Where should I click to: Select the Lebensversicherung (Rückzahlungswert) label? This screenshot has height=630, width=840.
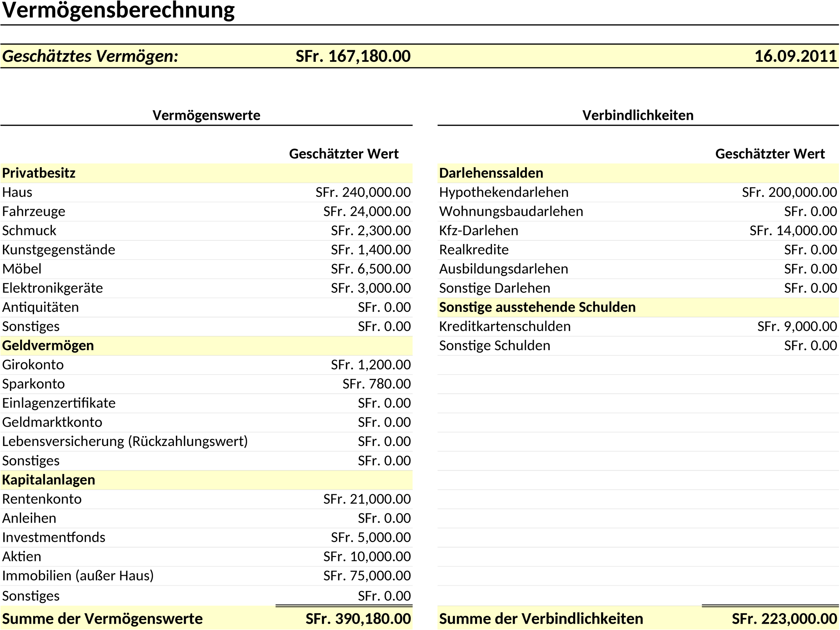125,441
